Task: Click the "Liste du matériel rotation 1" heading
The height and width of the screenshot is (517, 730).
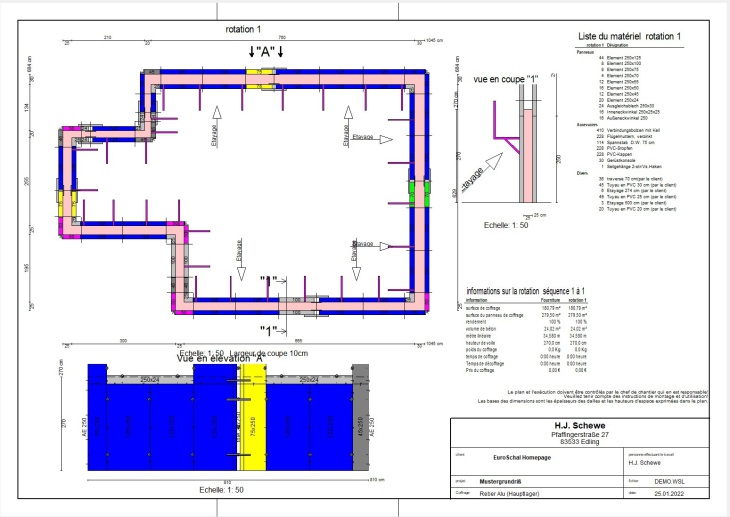Action: coord(630,37)
